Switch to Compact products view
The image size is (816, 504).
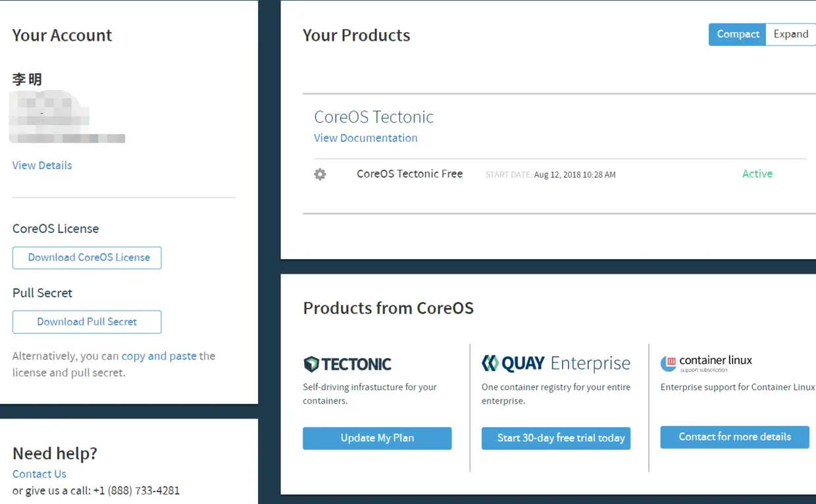tap(737, 35)
